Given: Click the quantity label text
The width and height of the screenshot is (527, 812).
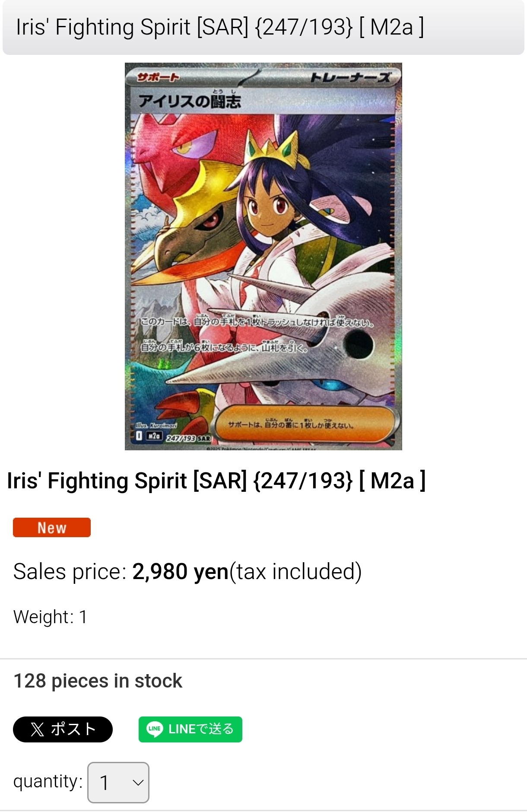Looking at the screenshot, I should point(48,782).
